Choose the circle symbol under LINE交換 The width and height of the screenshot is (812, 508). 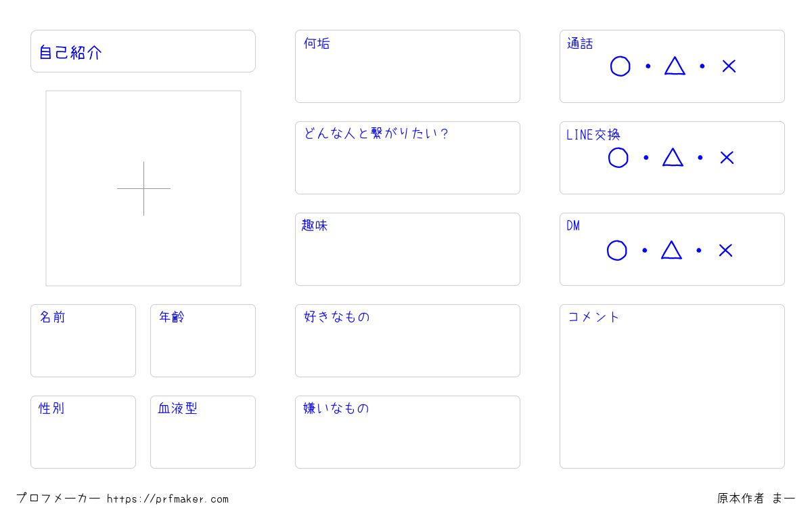point(618,158)
